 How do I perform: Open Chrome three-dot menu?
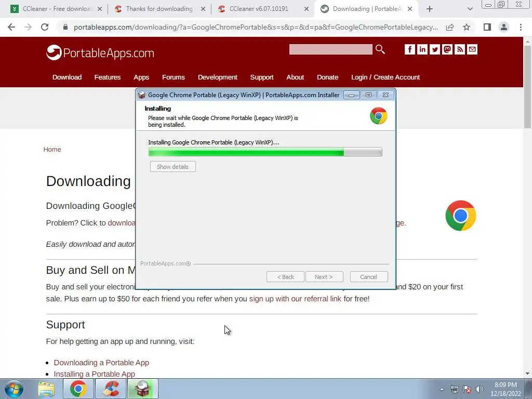pyautogui.click(x=521, y=27)
